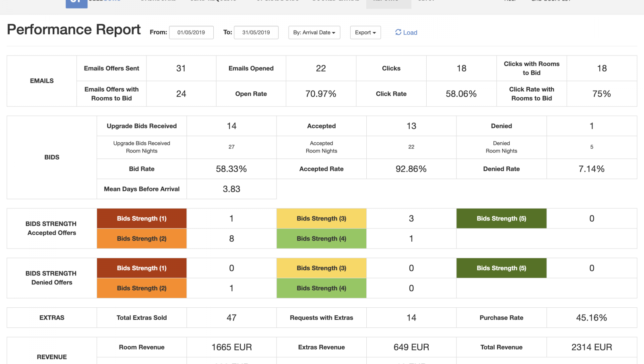644x364 pixels.
Task: Select the Total Revenue value 2314 EUR
Action: click(591, 347)
